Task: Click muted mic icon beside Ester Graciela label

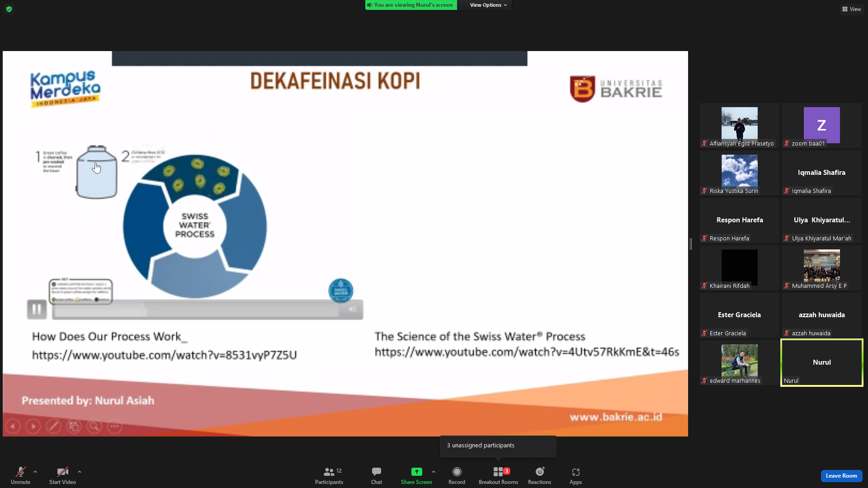Action: [x=704, y=333]
